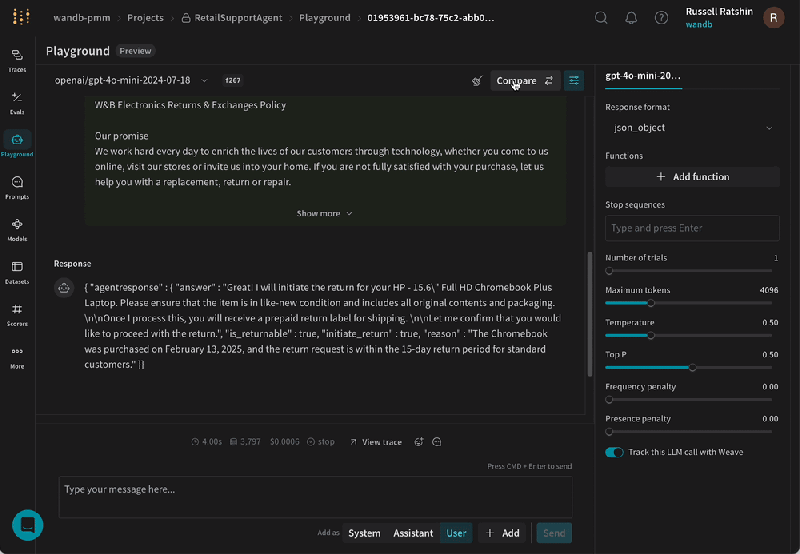
Task: Open the Traces sidebar section
Action: [x=17, y=60]
